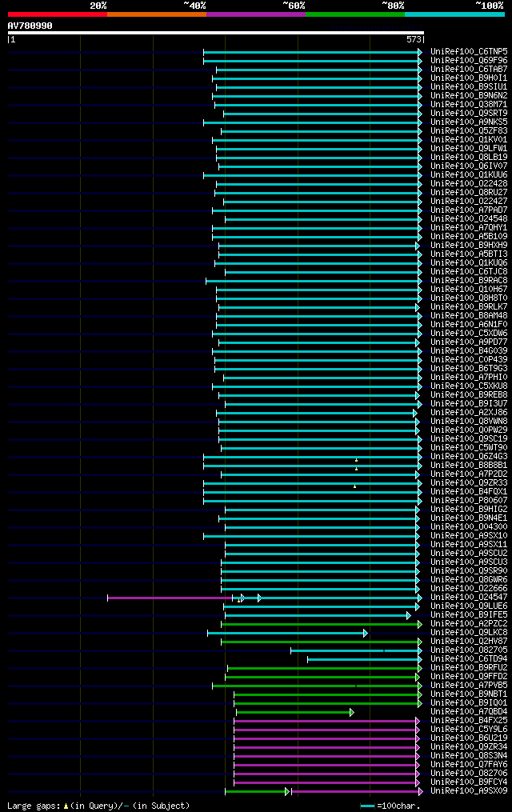Select the UniRef100_B6U219 label
This screenshot has height=812, width=512.
469,738
